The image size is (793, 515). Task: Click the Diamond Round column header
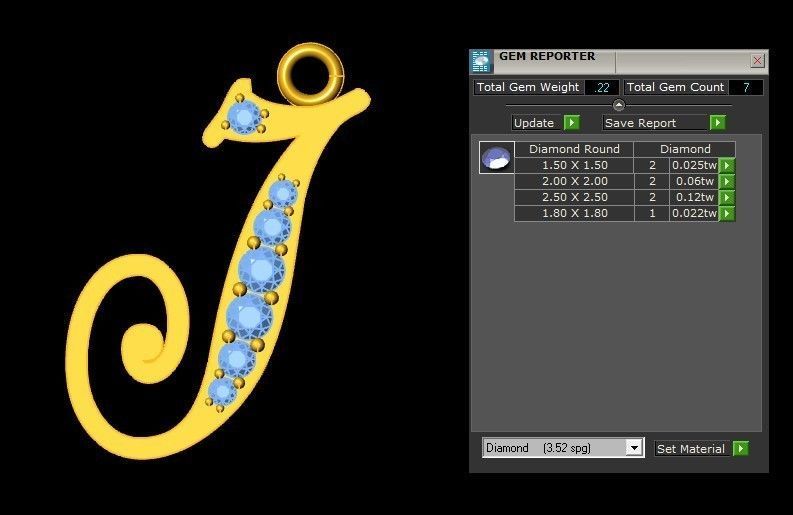click(x=574, y=149)
